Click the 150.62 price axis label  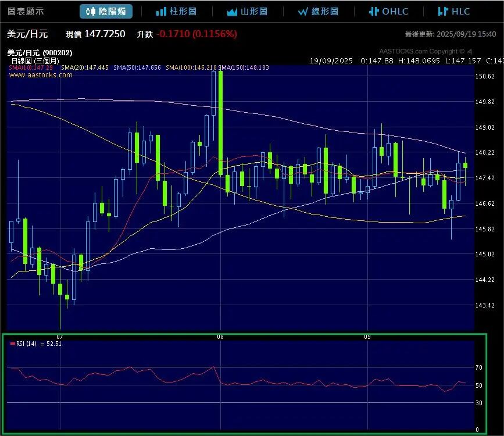point(485,76)
